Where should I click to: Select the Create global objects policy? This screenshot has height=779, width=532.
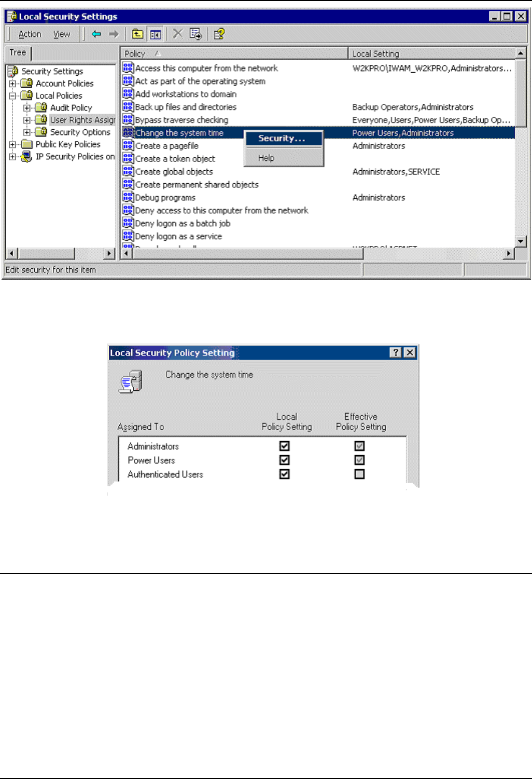click(x=174, y=172)
